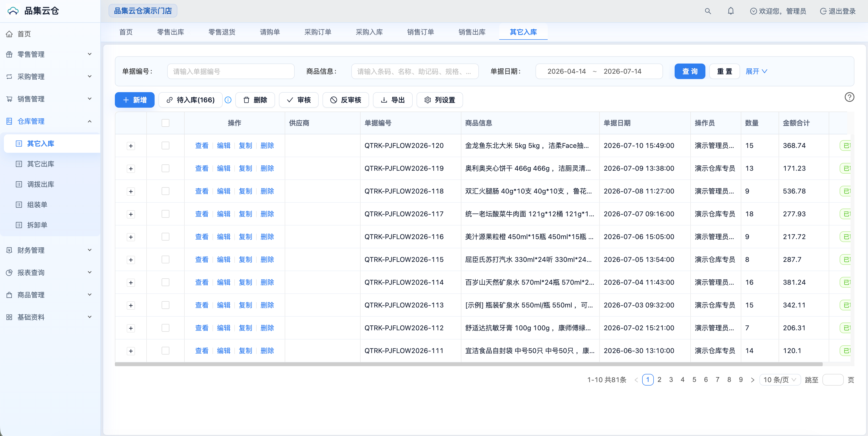Open the help question mark icon
868x436 pixels.
850,97
